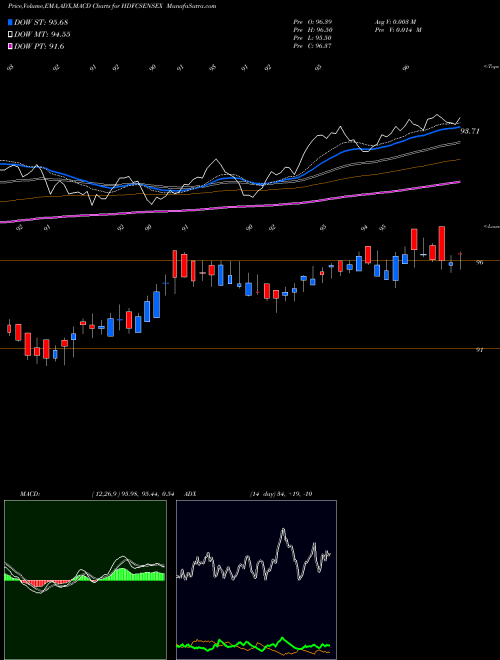
Task: Click the ADX (14 day) parameter values
Action: (281, 494)
